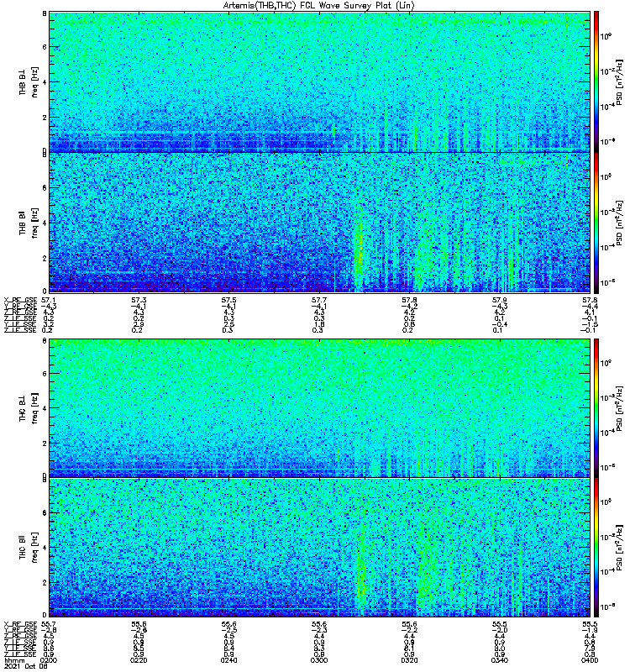Click the "0340" time tick label
This screenshot has width=630, height=672.
500,660
